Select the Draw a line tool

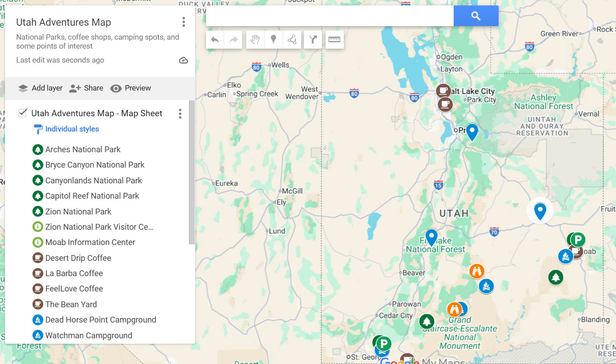pos(292,40)
